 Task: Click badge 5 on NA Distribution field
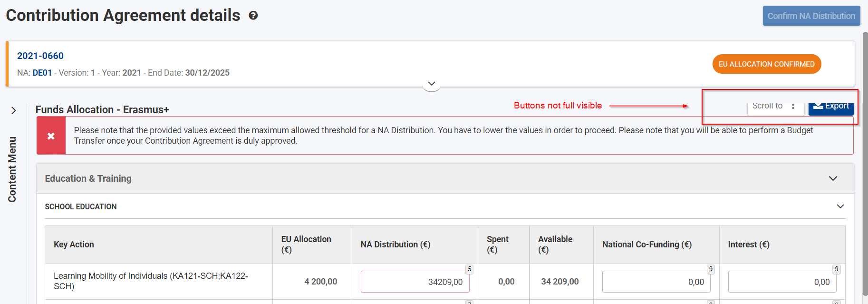[469, 269]
